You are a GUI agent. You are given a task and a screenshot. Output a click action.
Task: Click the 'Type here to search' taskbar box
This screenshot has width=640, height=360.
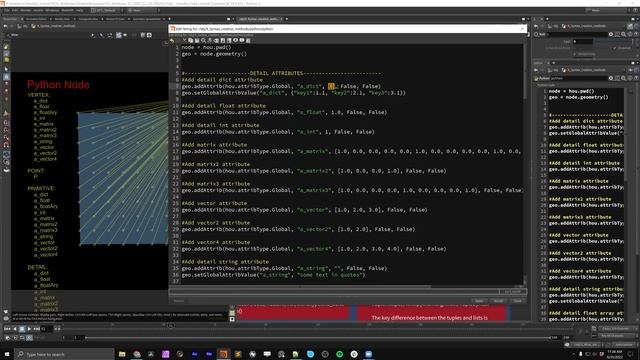[x=64, y=354]
